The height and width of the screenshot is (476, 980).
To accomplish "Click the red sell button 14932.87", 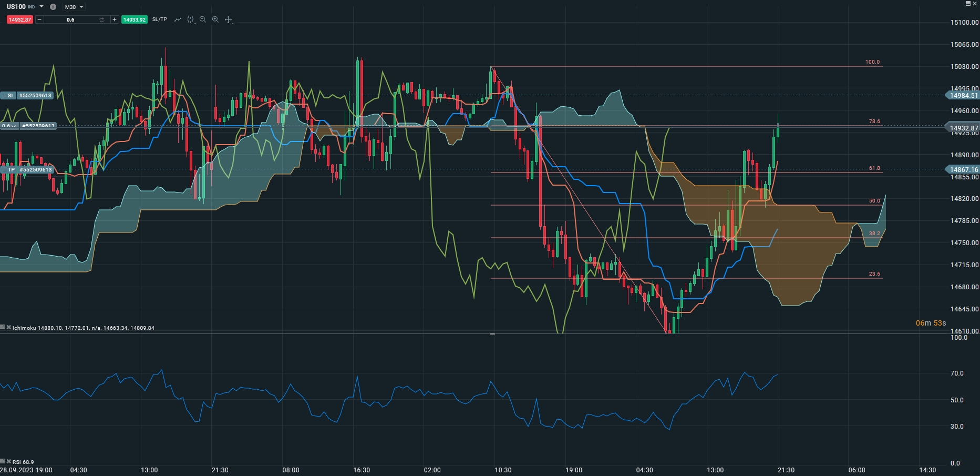I will click(20, 19).
